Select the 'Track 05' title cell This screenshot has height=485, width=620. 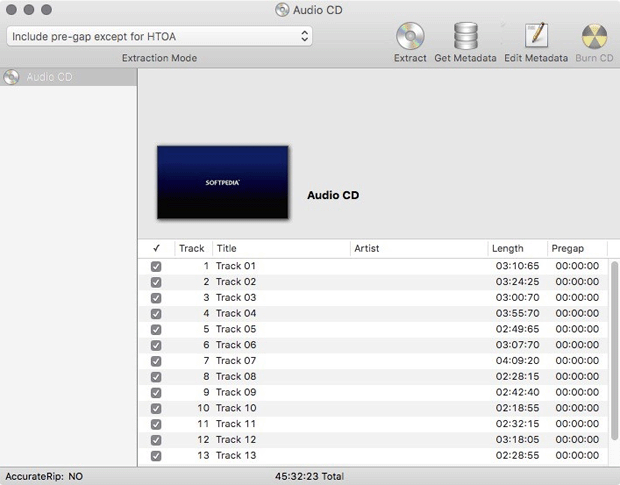236,329
